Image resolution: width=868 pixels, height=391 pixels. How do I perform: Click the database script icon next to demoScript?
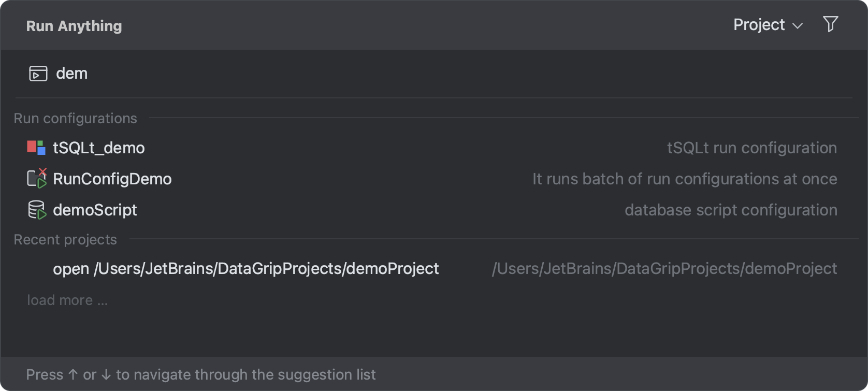pos(36,210)
